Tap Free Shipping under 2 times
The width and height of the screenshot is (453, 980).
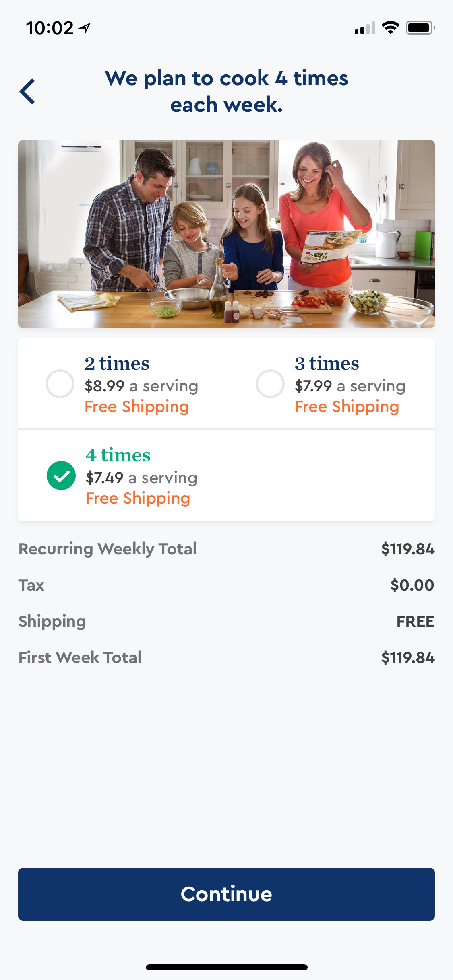pos(137,407)
